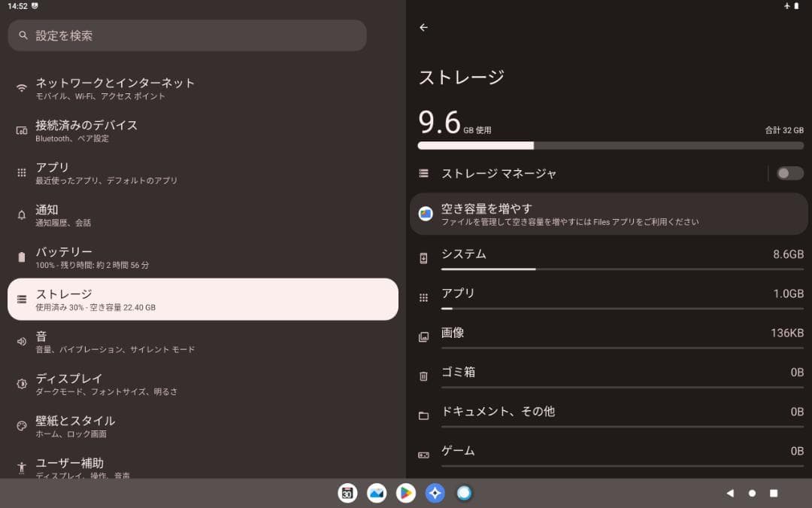Click the battery icon in the settings sidebar
This screenshot has width=812, height=508.
tap(21, 257)
